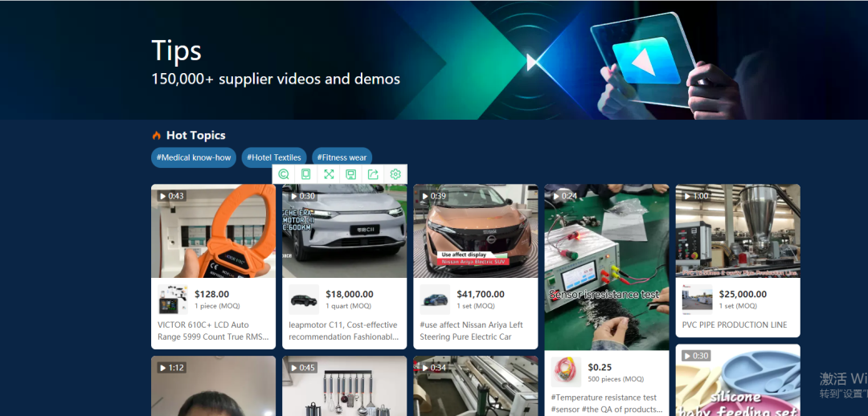Click the fullscreen expand arrows icon
Image resolution: width=868 pixels, height=416 pixels.
[x=329, y=174]
